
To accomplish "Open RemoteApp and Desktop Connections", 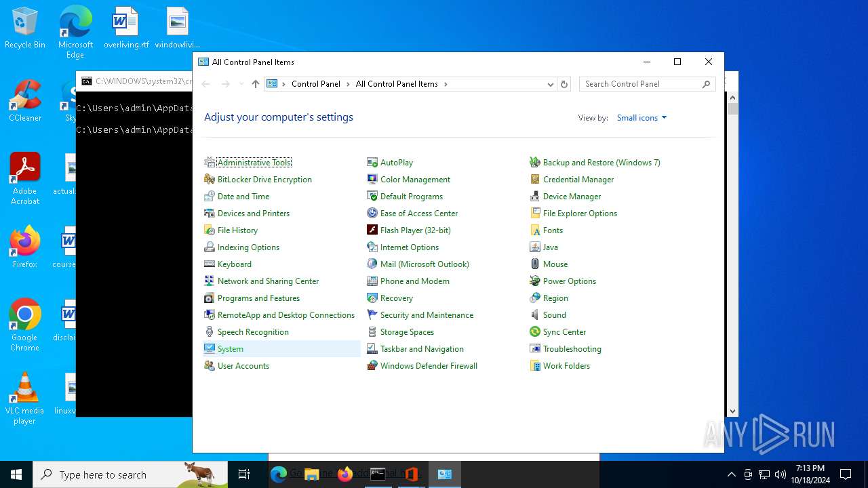I will (x=286, y=315).
